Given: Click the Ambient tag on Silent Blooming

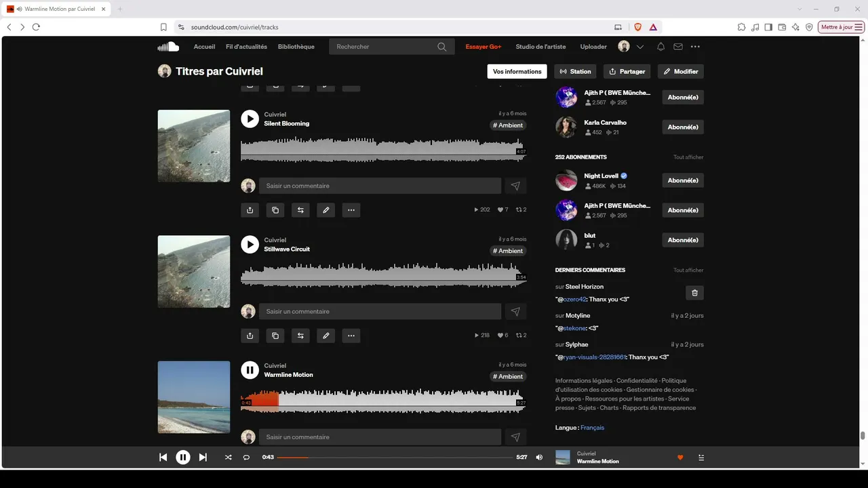Looking at the screenshot, I should (x=508, y=125).
